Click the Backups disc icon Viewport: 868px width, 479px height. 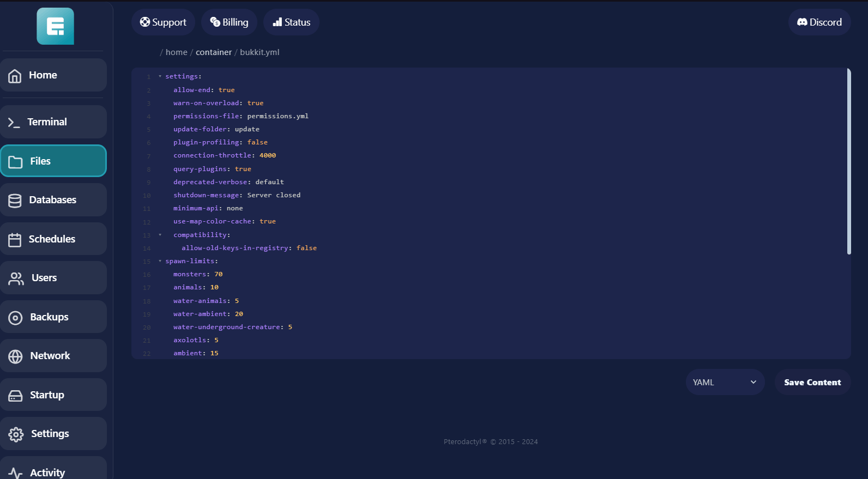pyautogui.click(x=15, y=318)
